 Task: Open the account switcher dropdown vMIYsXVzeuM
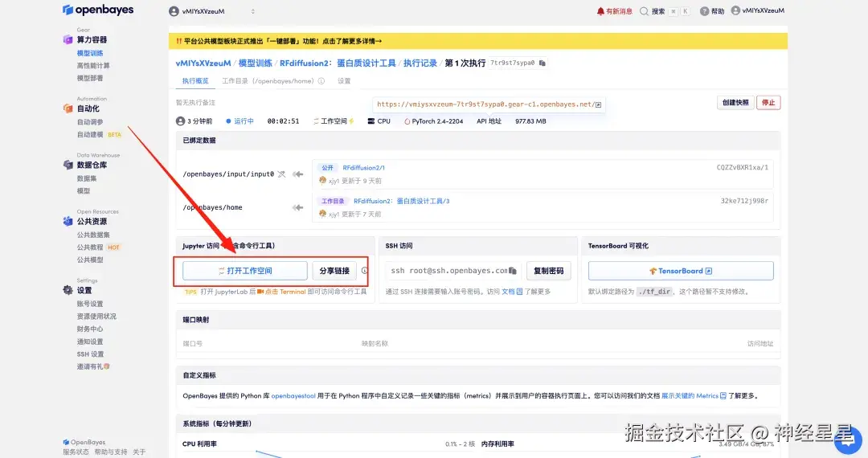212,11
